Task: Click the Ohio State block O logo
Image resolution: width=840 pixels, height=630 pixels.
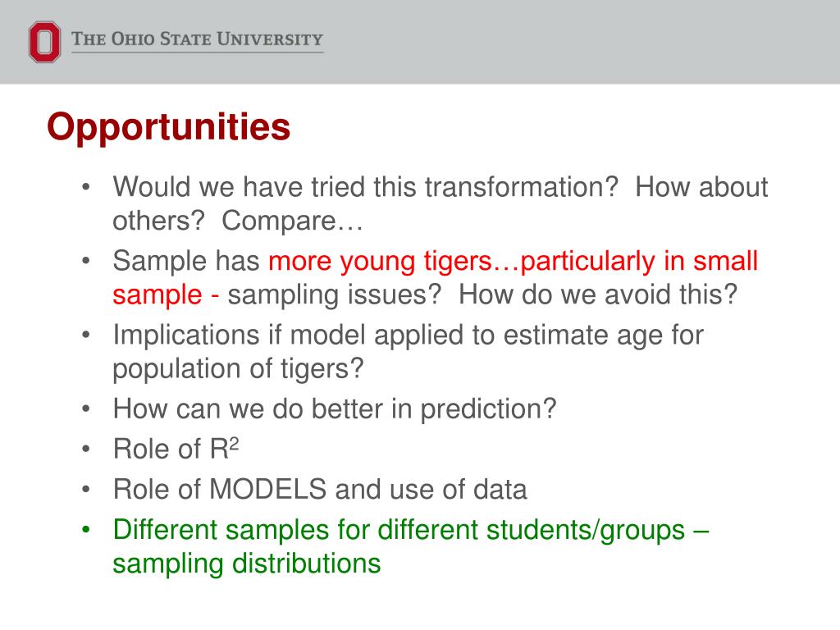Action: coord(44,42)
